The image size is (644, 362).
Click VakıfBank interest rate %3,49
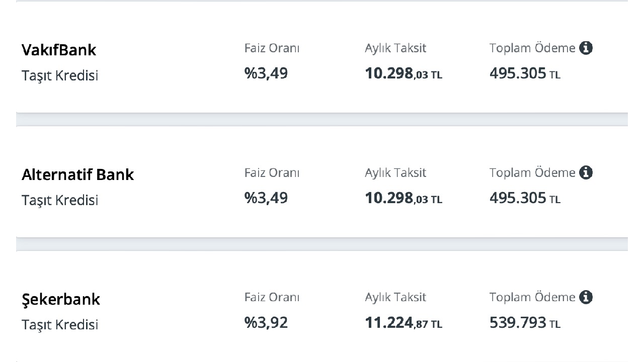tap(266, 73)
